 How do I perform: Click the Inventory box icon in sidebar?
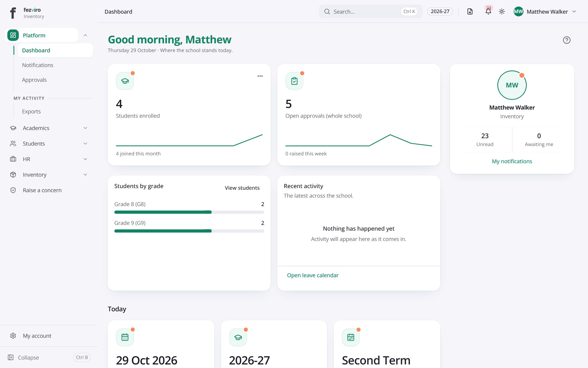coord(13,175)
